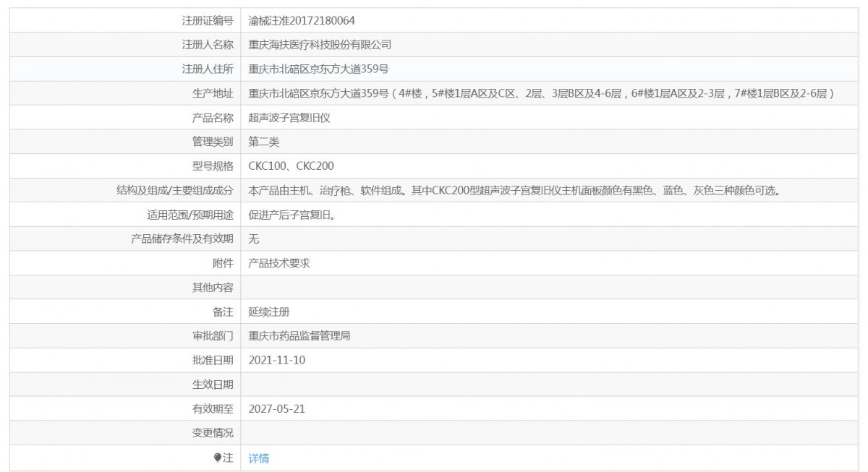This screenshot has height=472, width=868.
Task: Select management class 第二类
Action: [263, 142]
